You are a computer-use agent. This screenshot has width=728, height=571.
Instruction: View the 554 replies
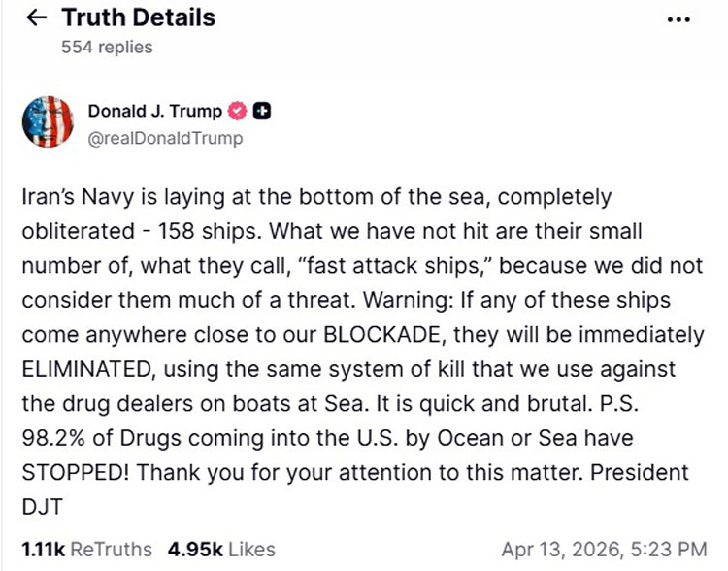coord(107,47)
